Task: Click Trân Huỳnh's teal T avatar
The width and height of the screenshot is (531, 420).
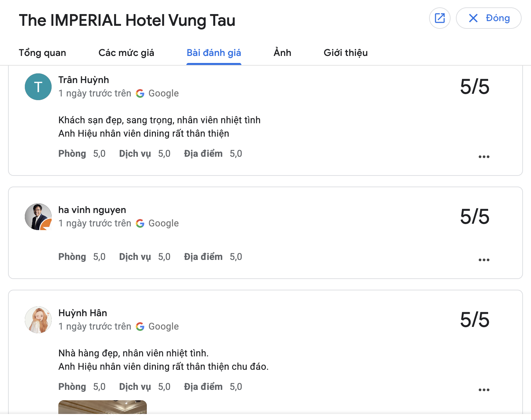Action: coord(38,87)
